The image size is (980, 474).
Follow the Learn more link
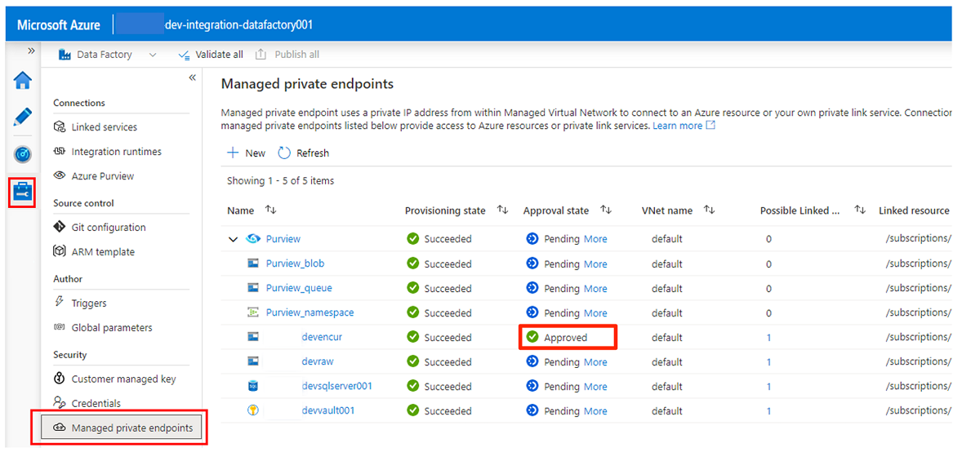(684, 126)
